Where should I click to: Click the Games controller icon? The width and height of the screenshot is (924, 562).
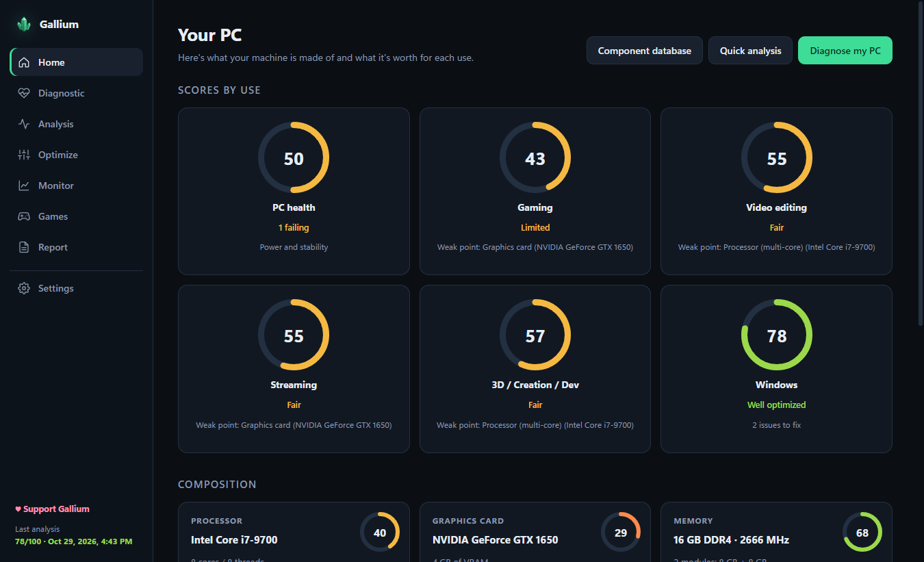tap(24, 216)
